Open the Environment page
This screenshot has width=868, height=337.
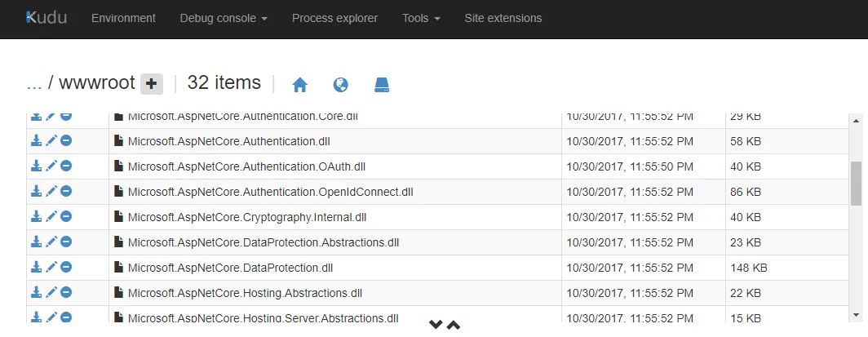(123, 18)
